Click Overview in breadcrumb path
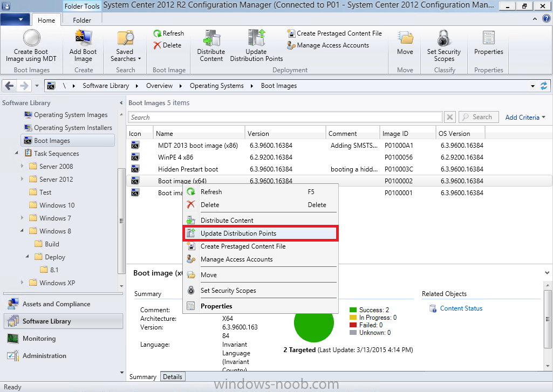553x392 pixels. (x=159, y=86)
